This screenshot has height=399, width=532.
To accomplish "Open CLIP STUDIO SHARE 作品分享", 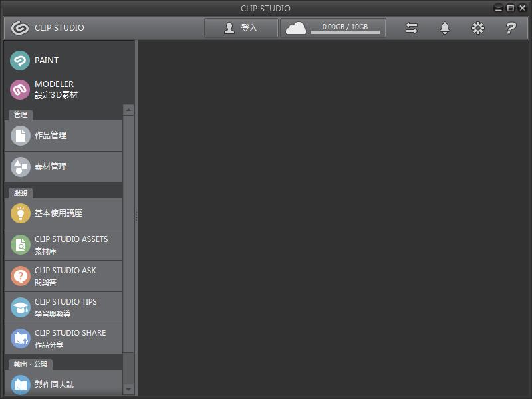I will coord(63,338).
